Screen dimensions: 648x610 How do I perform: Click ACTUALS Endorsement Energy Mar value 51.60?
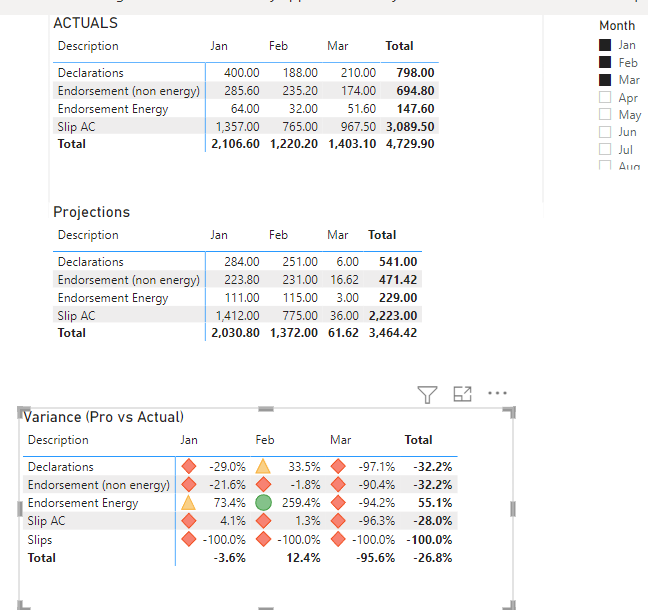click(362, 109)
